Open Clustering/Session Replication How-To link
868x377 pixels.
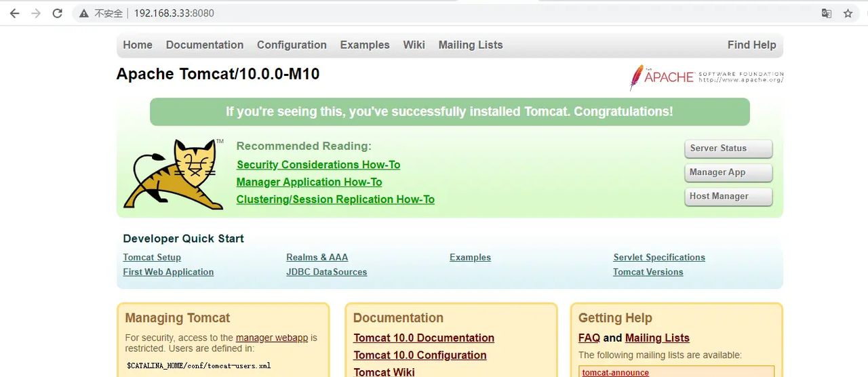point(336,199)
